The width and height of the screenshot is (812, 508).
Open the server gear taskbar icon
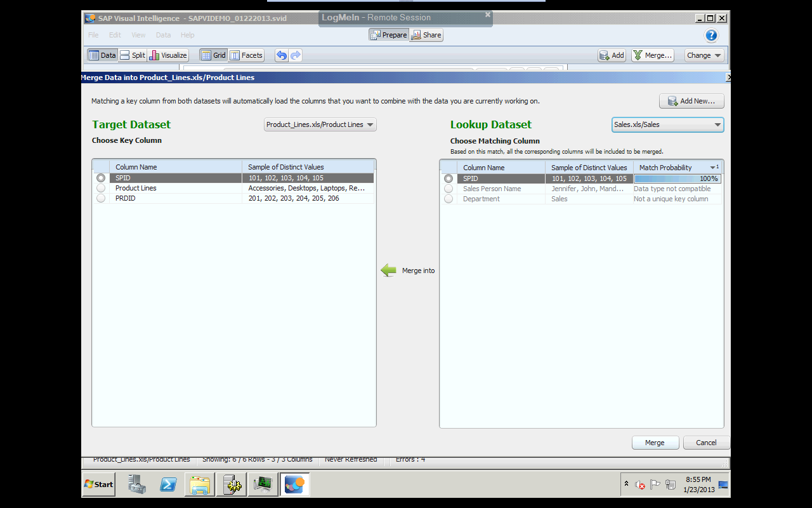(x=232, y=485)
